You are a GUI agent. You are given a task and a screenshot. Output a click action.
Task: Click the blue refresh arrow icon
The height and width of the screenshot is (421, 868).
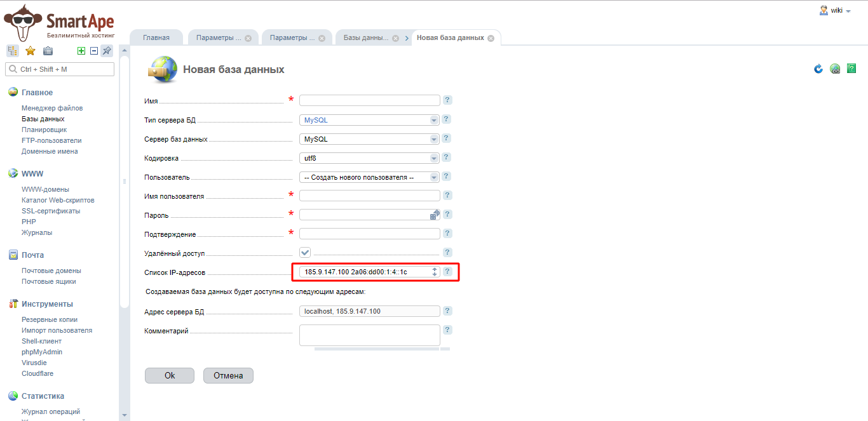pos(818,69)
